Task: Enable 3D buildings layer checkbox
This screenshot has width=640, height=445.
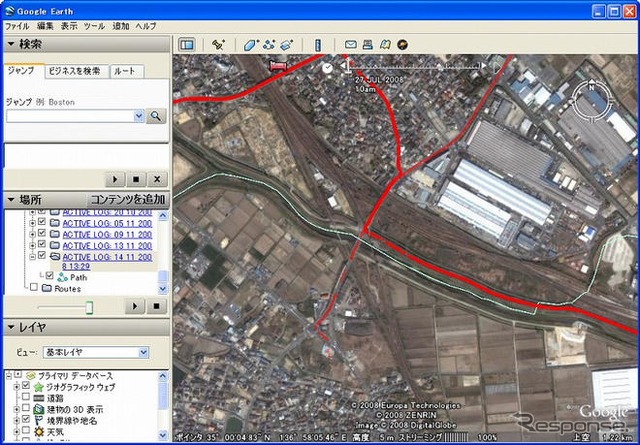Action: [x=26, y=408]
